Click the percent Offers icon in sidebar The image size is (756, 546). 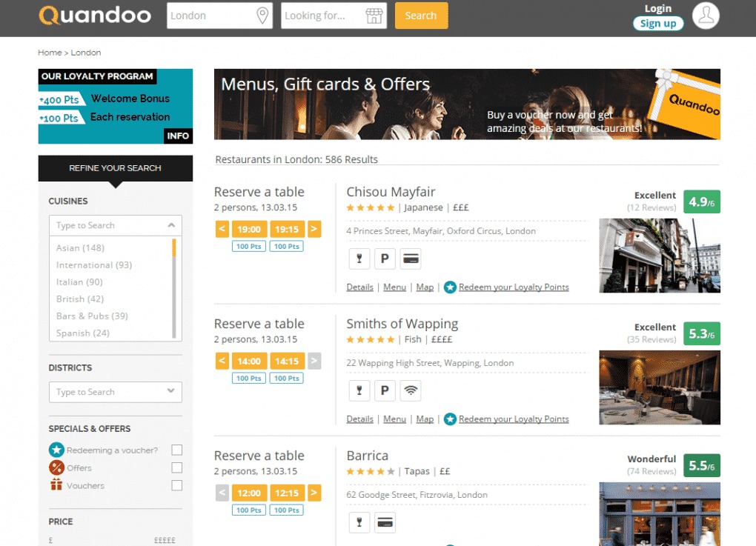pyautogui.click(x=56, y=467)
